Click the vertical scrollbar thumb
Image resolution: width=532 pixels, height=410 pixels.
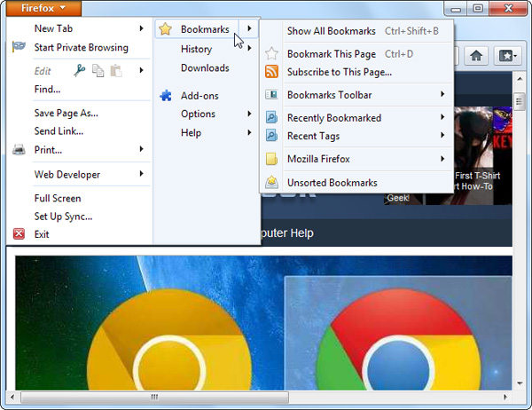pyautogui.click(x=519, y=101)
